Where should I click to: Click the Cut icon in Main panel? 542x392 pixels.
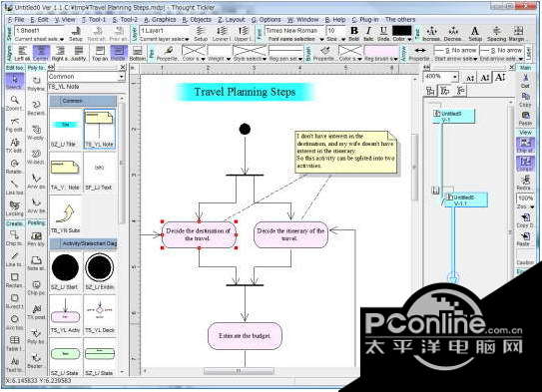tap(525, 80)
